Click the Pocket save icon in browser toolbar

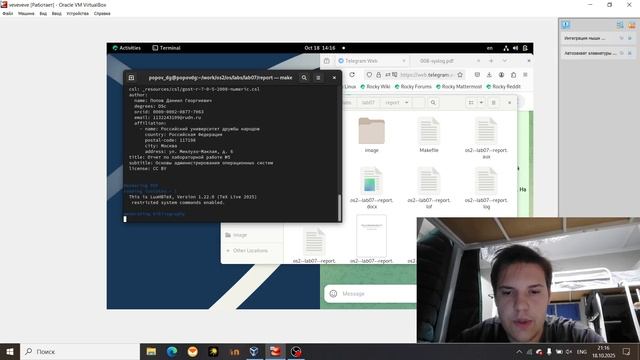477,75
